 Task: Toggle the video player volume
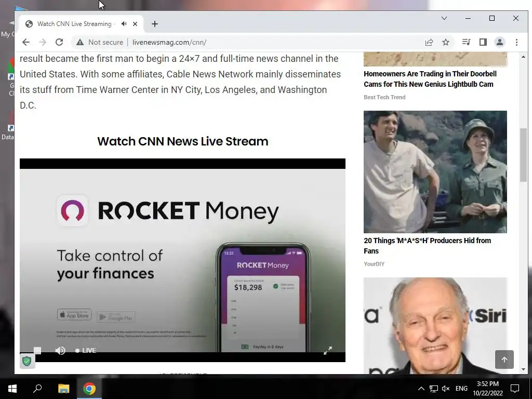pos(60,350)
